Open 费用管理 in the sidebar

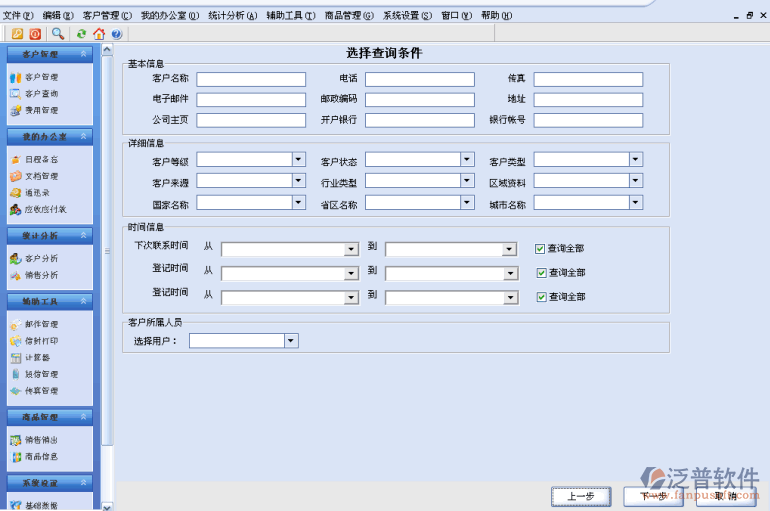(x=34, y=110)
